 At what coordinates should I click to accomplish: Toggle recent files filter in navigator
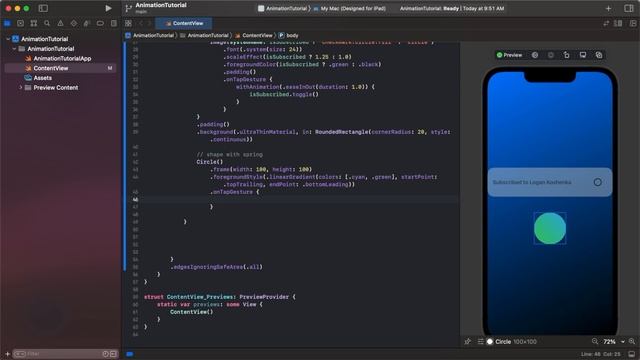tap(105, 354)
